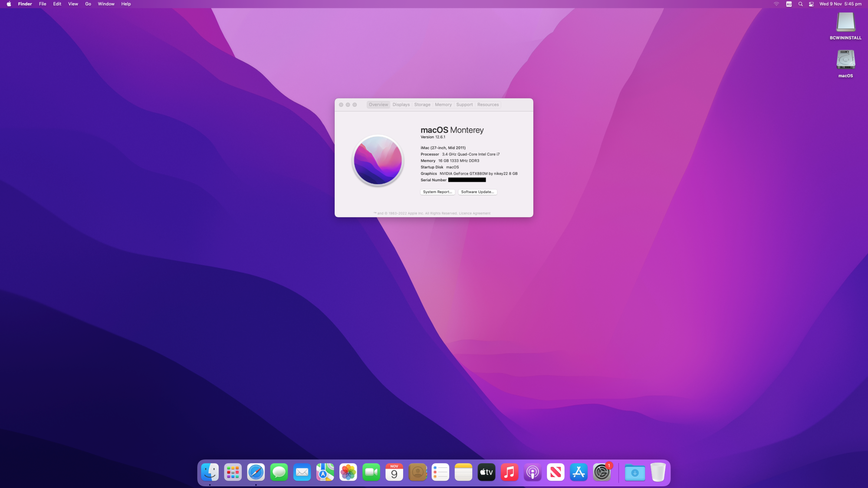The image size is (868, 488).
Task: Click the Software Update button
Action: point(477,192)
